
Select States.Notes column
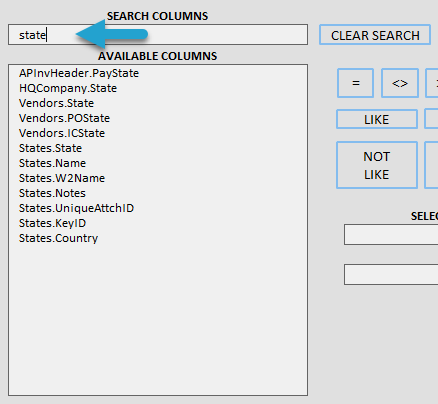pyautogui.click(x=52, y=193)
